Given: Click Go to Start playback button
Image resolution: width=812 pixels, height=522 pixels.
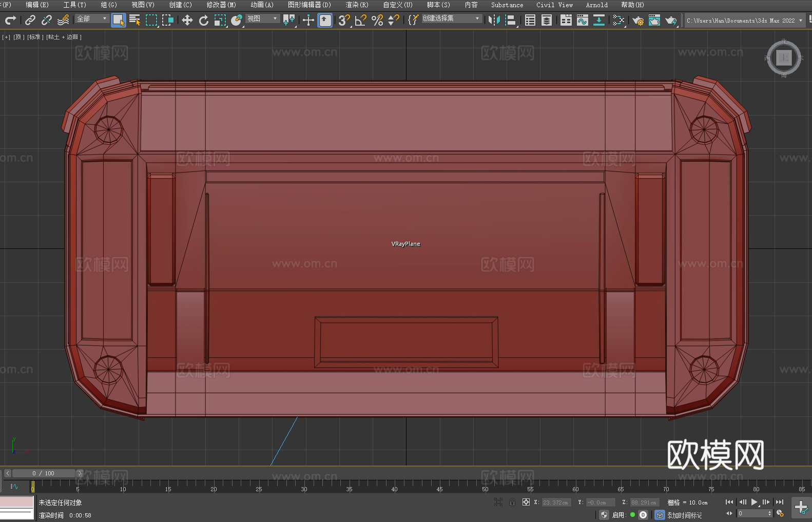Looking at the screenshot, I should pos(729,502).
